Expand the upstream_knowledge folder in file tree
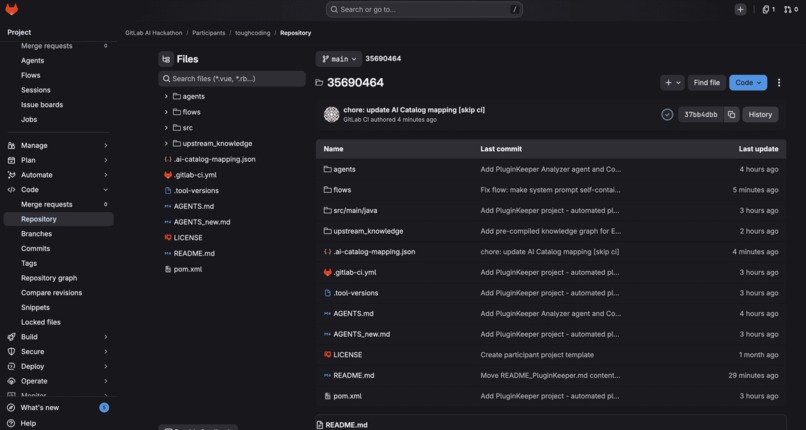Image resolution: width=806 pixels, height=430 pixels. [166, 143]
